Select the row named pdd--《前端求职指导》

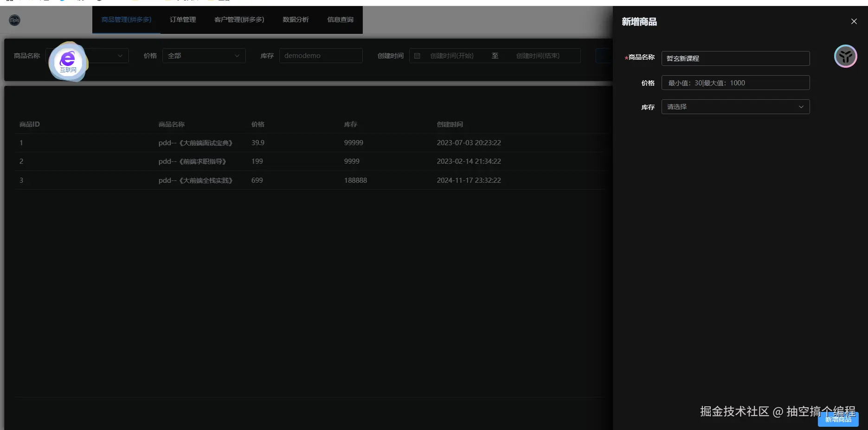tap(193, 161)
